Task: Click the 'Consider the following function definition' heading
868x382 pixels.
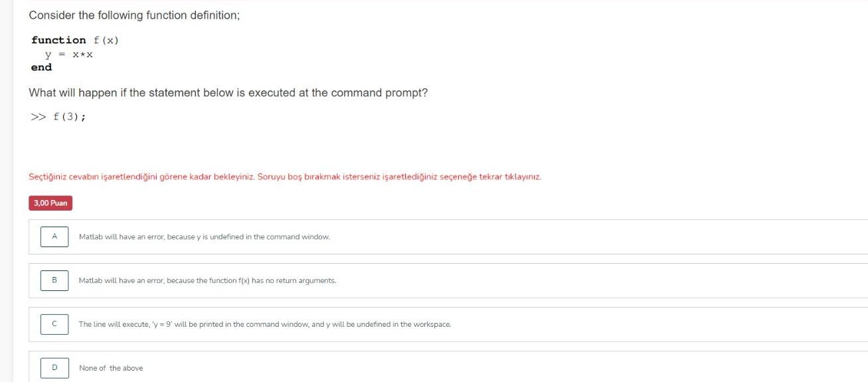Action: (x=134, y=15)
